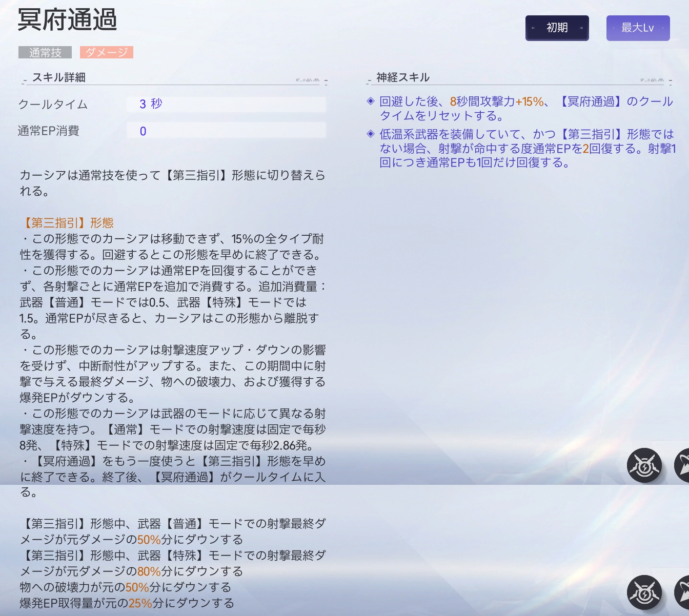Click the second diamond bullet under 神経スキル
The width and height of the screenshot is (689, 616).
point(371,134)
